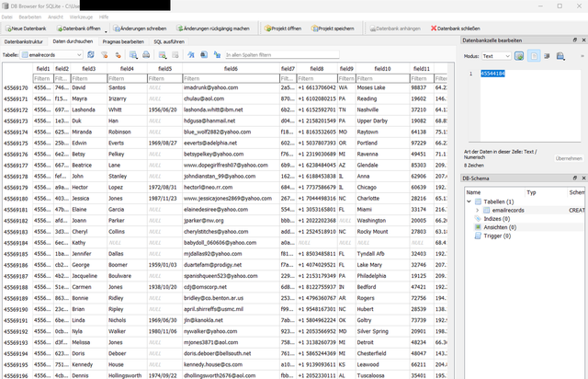Open the Ansicht menu
Viewport: 588px width, 379px height.
(55, 17)
